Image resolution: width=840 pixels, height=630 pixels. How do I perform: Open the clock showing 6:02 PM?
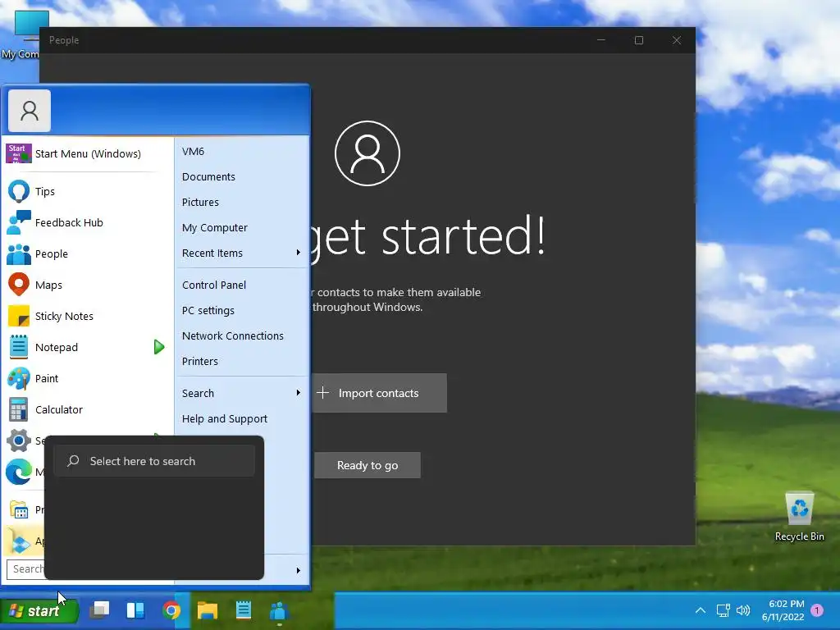(x=783, y=610)
